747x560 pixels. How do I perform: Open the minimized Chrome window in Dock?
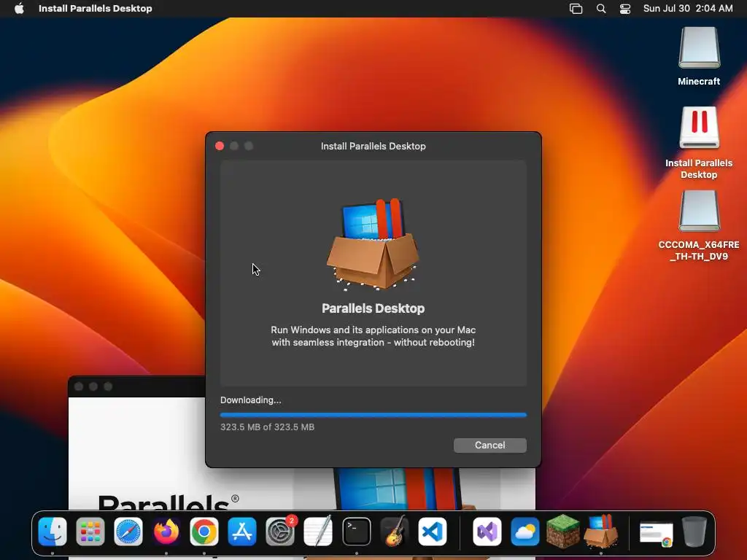[x=657, y=534]
